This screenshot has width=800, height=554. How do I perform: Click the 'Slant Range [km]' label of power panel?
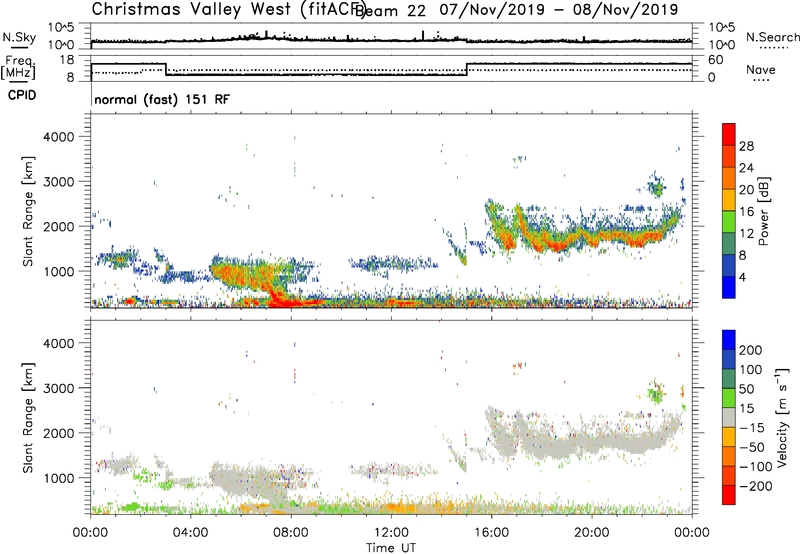click(x=28, y=211)
